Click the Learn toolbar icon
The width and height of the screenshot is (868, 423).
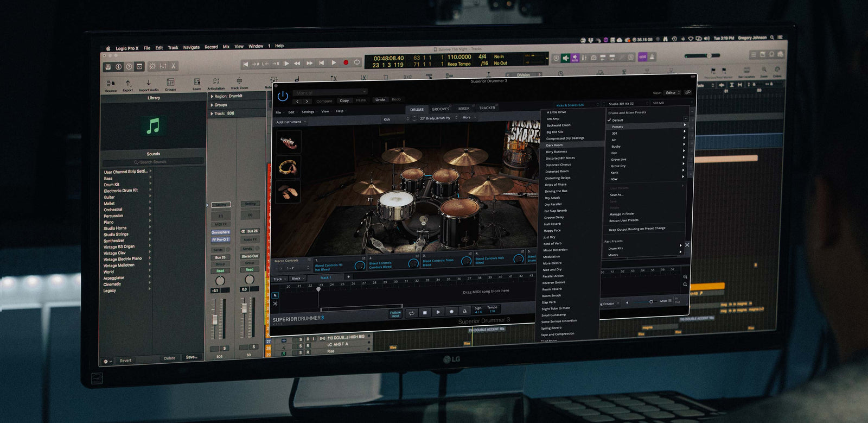[x=196, y=84]
